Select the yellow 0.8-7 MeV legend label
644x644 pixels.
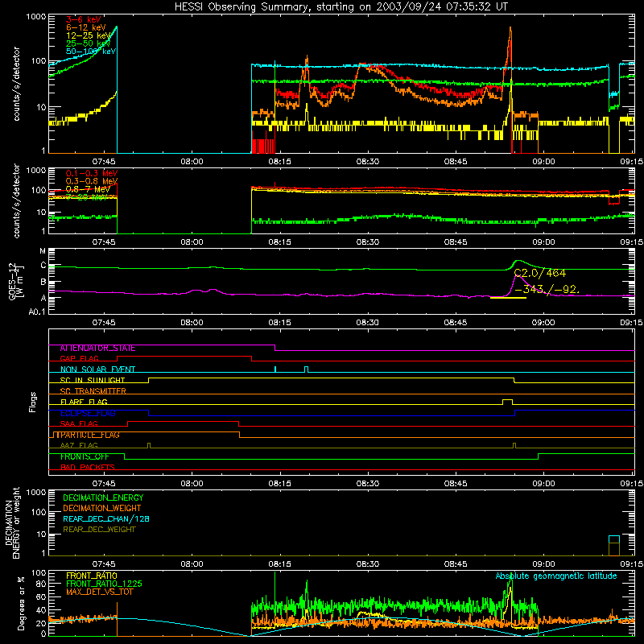click(x=88, y=189)
